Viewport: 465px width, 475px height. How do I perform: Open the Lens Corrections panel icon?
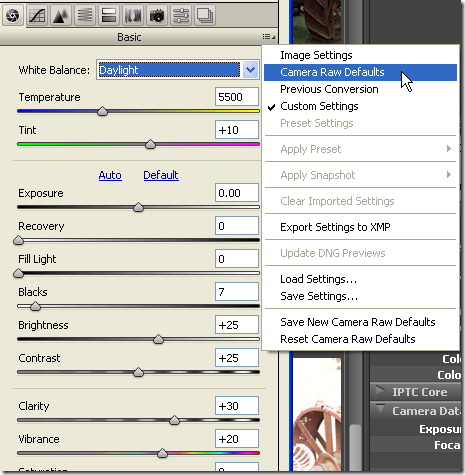tap(133, 16)
